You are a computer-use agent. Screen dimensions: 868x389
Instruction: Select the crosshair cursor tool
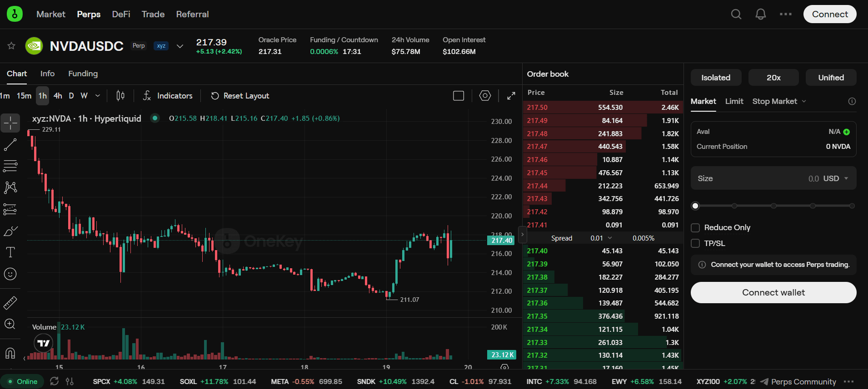point(10,123)
